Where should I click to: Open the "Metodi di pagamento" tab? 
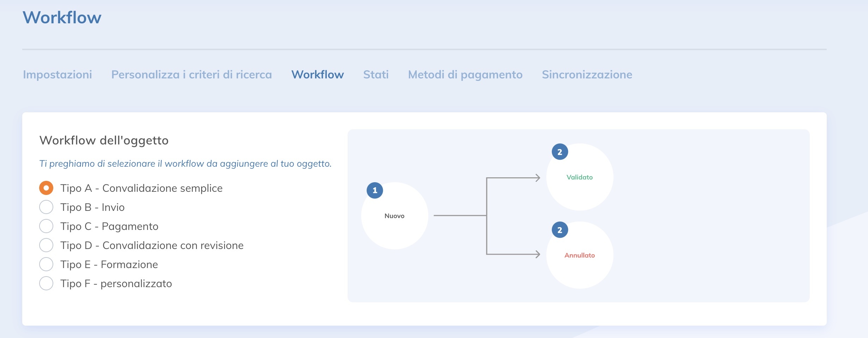pos(465,75)
